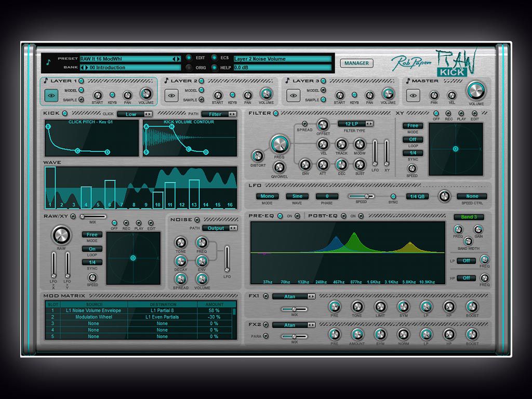532x399 pixels.
Task: Click partial 11 bar in Wave display
Action: 170,195
